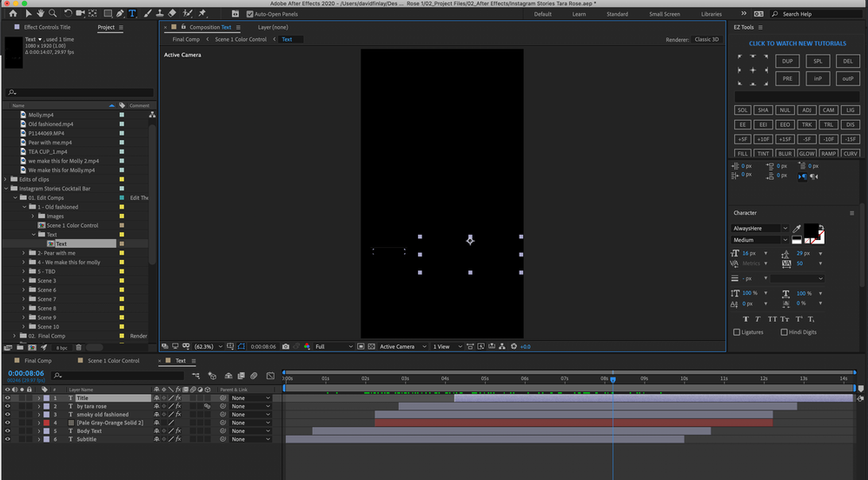Click the eyedropper in Character panel
The image size is (868, 480).
pyautogui.click(x=798, y=229)
